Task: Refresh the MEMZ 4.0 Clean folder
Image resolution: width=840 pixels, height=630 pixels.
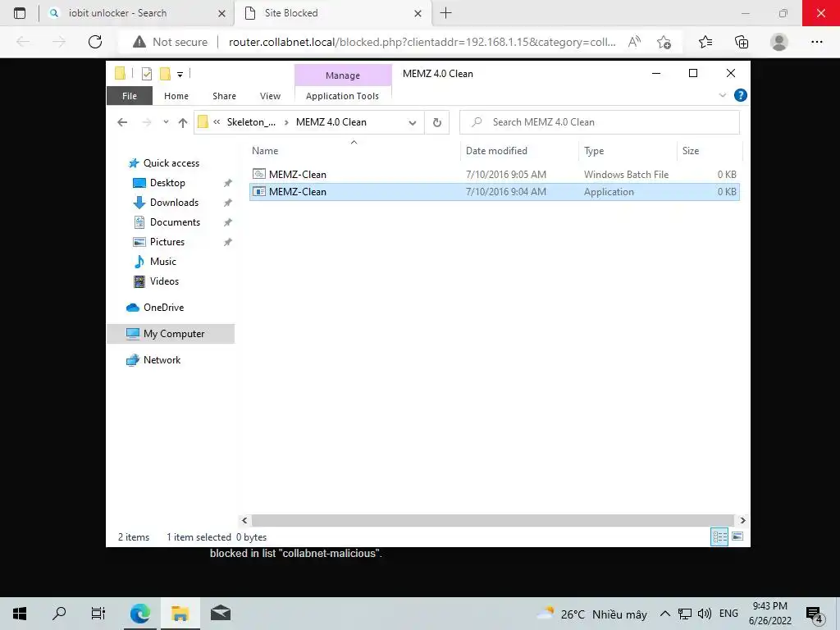Action: (x=437, y=123)
